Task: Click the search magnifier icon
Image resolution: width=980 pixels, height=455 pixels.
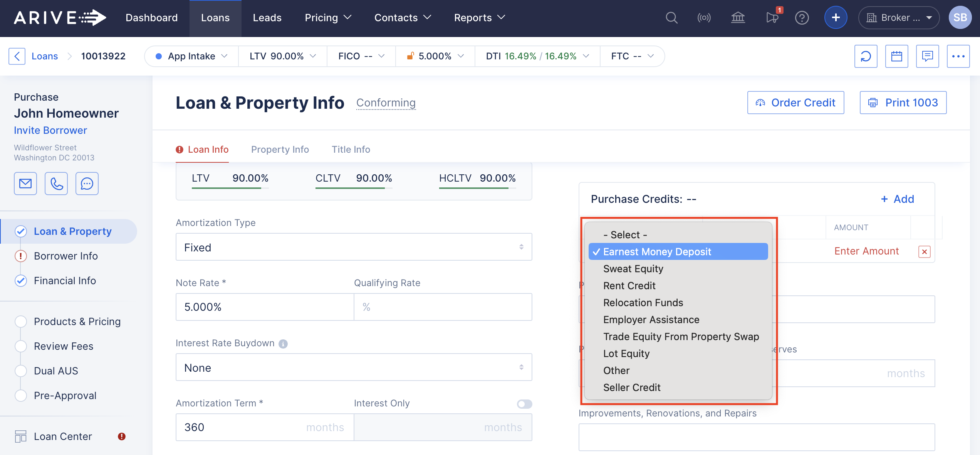Action: (x=671, y=18)
